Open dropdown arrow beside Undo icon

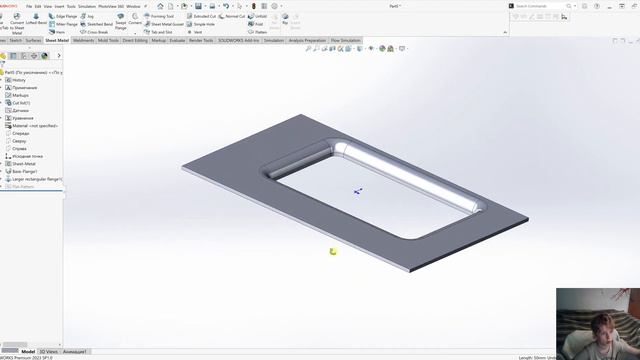tap(232, 6)
